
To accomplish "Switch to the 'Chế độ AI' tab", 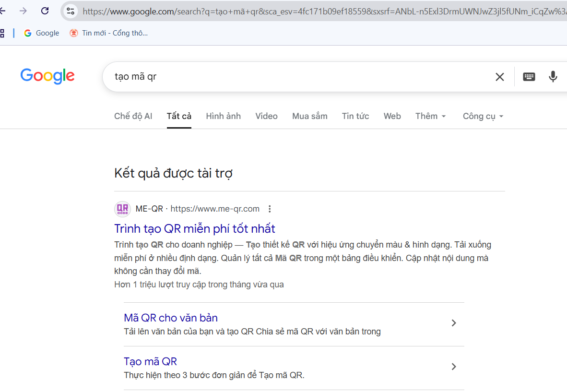I will (x=133, y=116).
